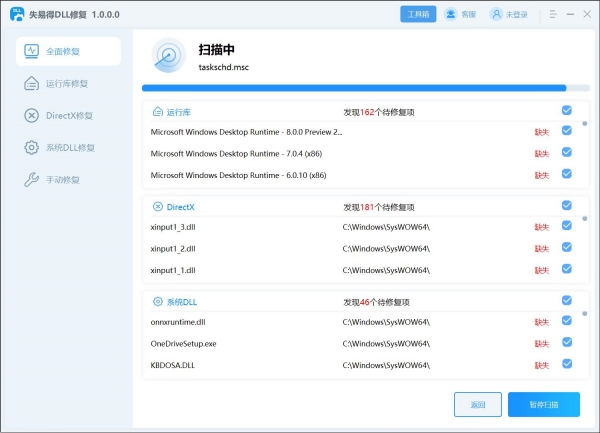600x433 pixels.
Task: Select the xinput1_3.dll file name
Action: 173,227
